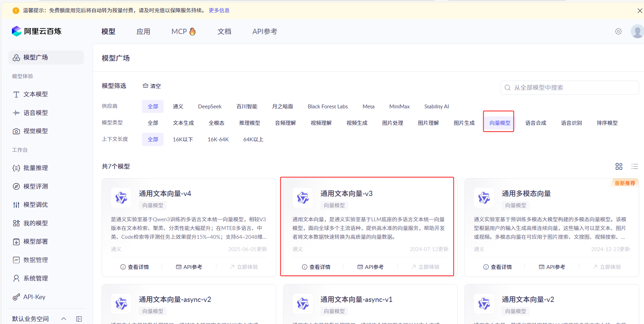The height and width of the screenshot is (324, 644).
Task: Open the API参考 top navigation tab
Action: point(265,32)
